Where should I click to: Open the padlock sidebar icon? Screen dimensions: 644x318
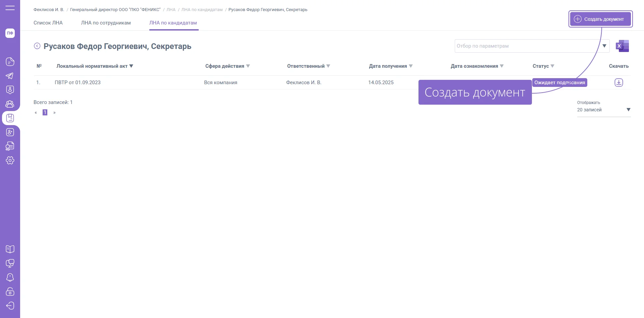point(10,291)
